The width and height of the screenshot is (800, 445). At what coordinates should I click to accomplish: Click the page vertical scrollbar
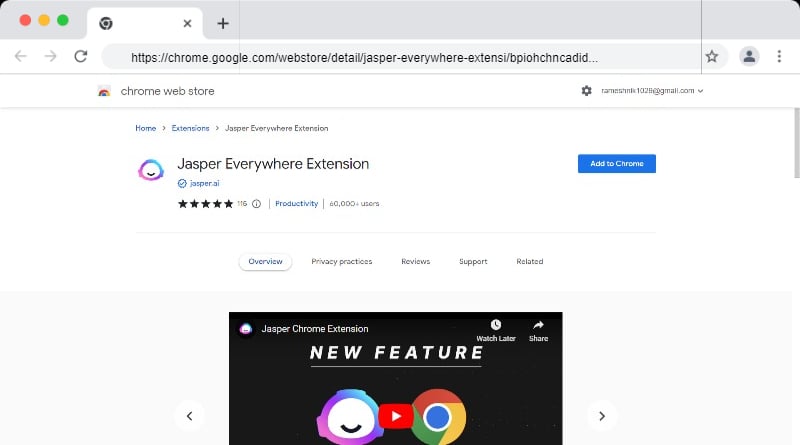[x=796, y=143]
